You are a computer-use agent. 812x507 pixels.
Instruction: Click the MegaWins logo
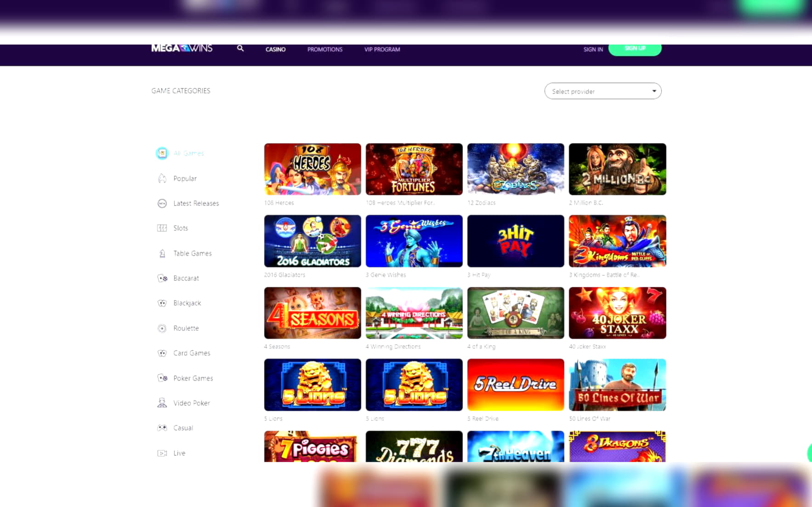[182, 48]
